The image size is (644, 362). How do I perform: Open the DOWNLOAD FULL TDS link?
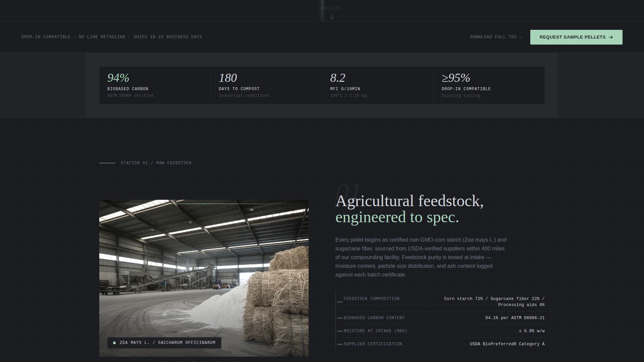(493, 37)
